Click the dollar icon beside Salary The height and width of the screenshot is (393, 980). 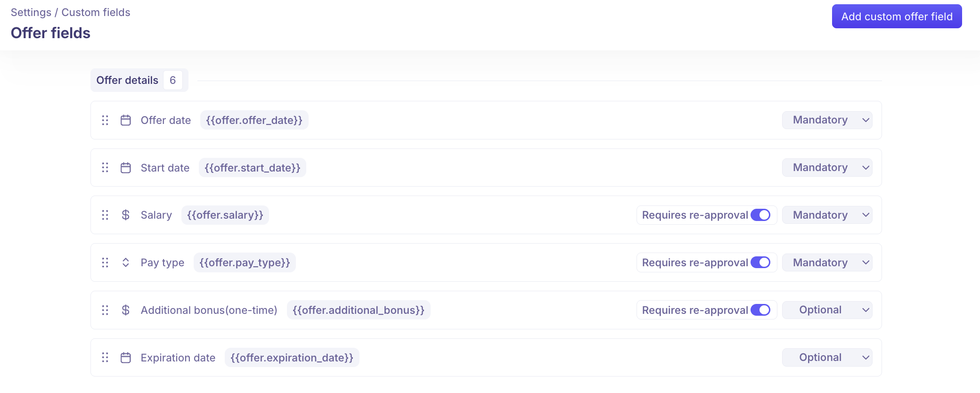[x=126, y=215]
